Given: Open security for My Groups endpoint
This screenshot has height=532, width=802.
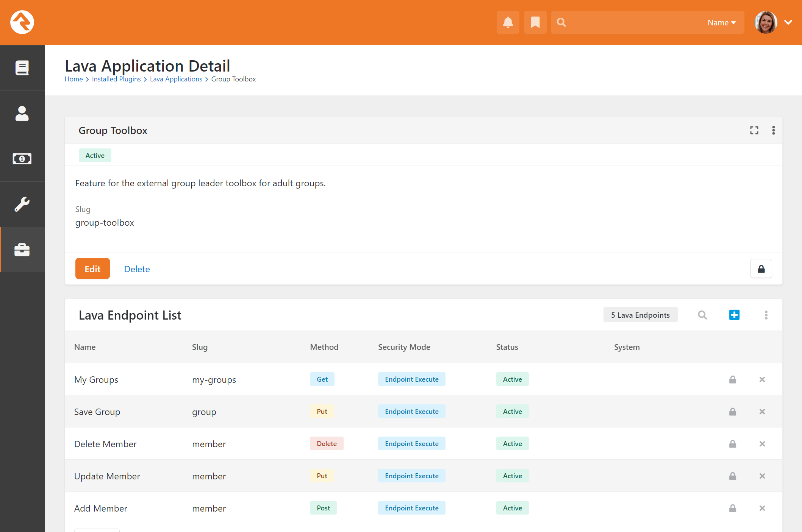Looking at the screenshot, I should tap(732, 379).
